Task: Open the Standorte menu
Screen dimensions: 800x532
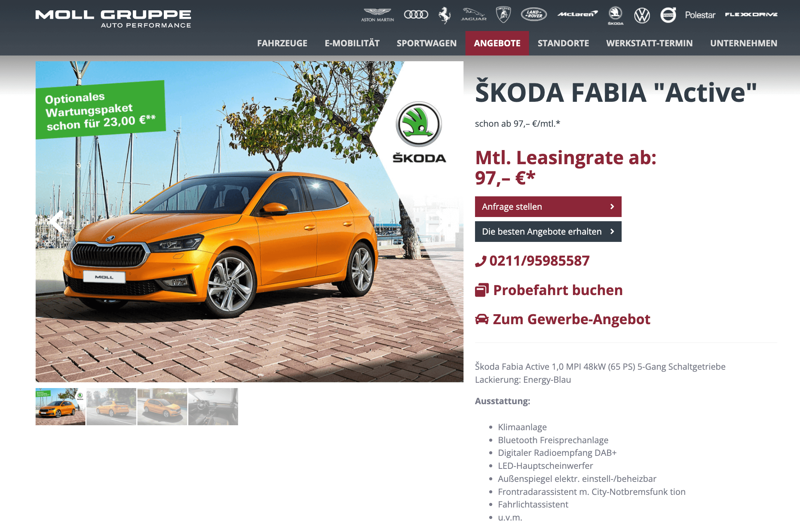Action: coord(563,43)
